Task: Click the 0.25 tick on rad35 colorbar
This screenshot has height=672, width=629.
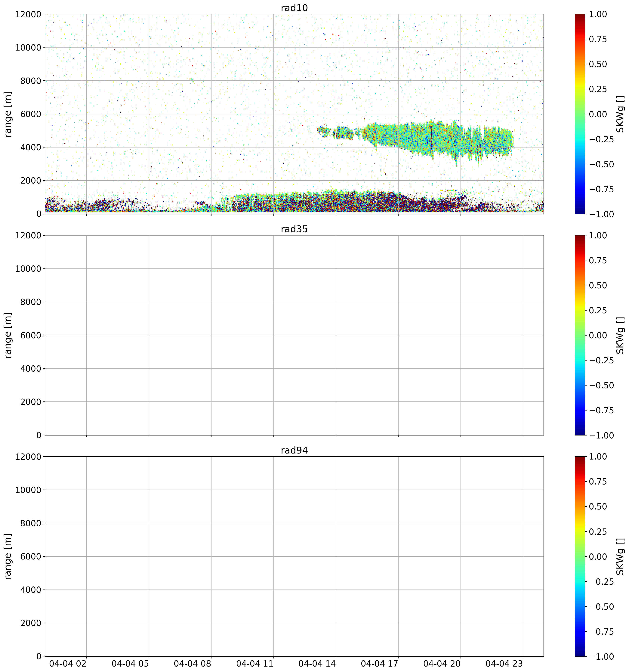Action: 598,310
